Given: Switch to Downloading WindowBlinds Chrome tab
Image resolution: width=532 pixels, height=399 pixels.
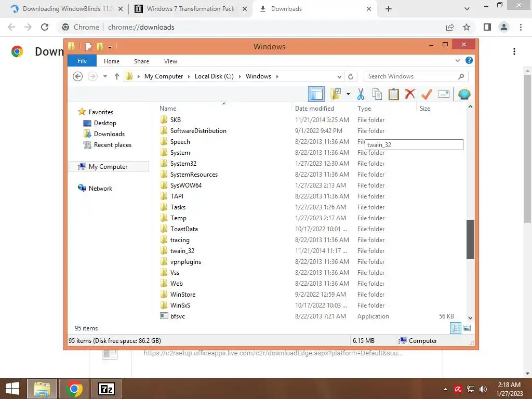Looking at the screenshot, I should [66, 9].
